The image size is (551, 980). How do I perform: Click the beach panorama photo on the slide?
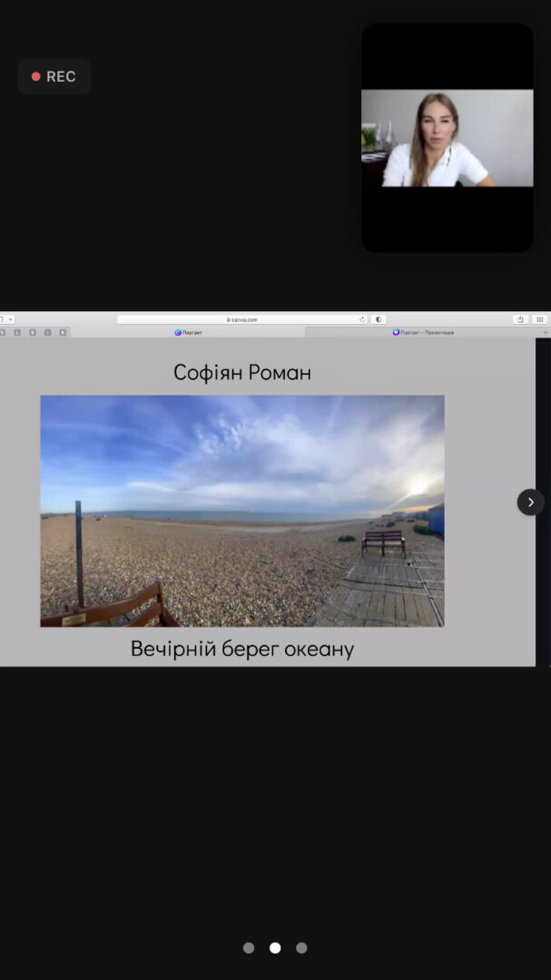(242, 511)
